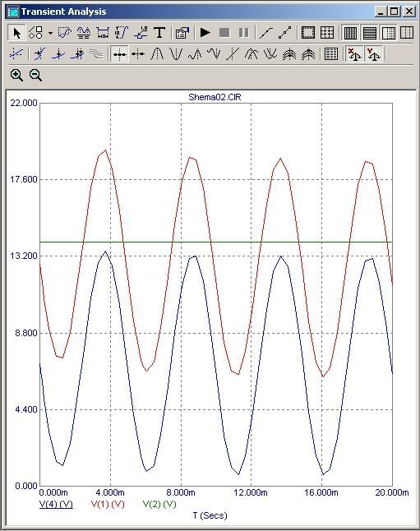Viewport: 420px width, 531px height.
Task: Open the numeric output table icon
Action: tap(331, 54)
